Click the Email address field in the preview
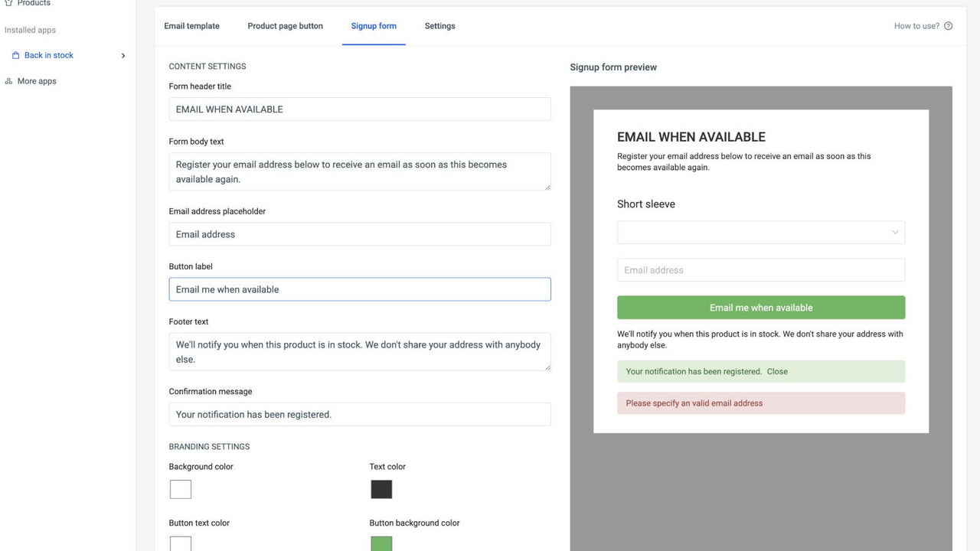 pos(760,269)
